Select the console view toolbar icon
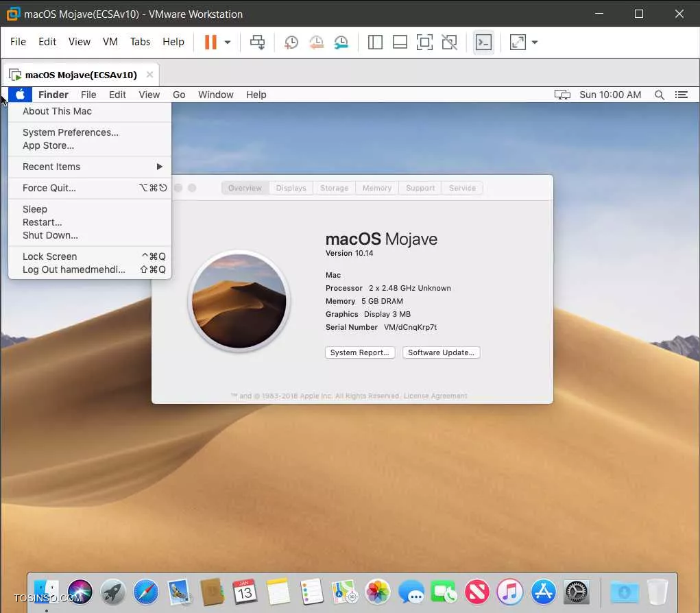This screenshot has height=613, width=700. pos(483,43)
